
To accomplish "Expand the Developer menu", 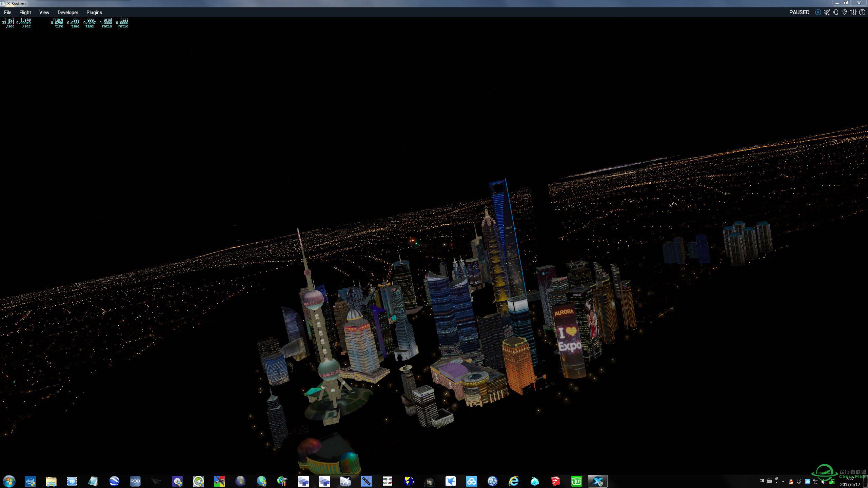I will [68, 12].
